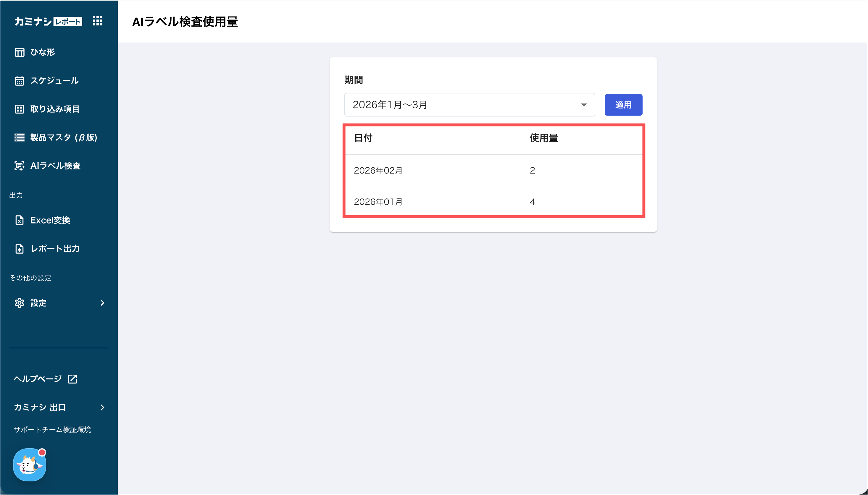Click the スケジュール calendar icon
This screenshot has height=495, width=868.
tap(20, 81)
